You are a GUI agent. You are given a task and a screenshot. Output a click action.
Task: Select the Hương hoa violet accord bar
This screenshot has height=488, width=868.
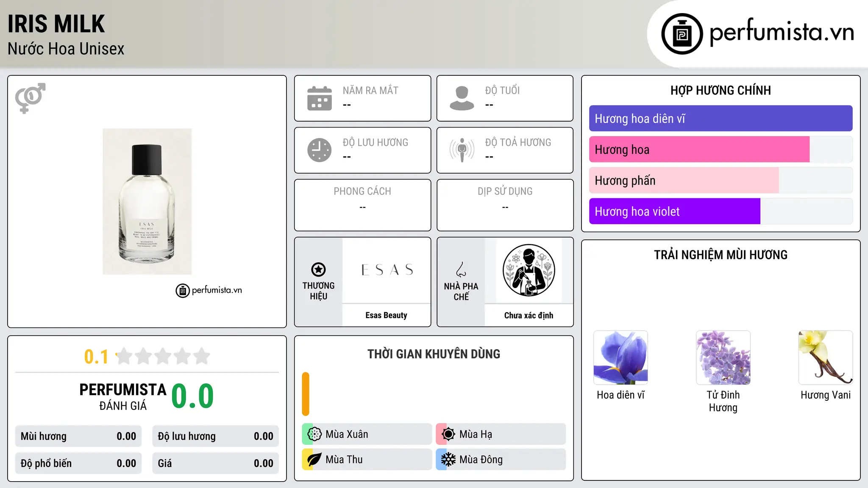[x=721, y=211]
